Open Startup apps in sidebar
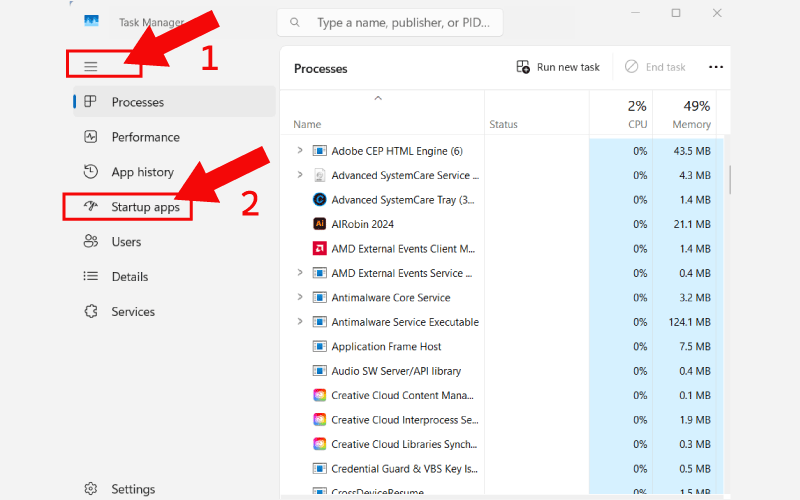800x500 pixels. [x=145, y=207]
